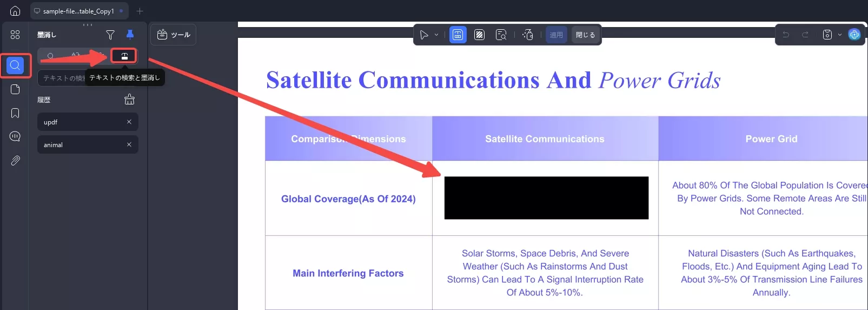
Task: Click 'Main Interfering Factors' cell
Action: coord(348,274)
